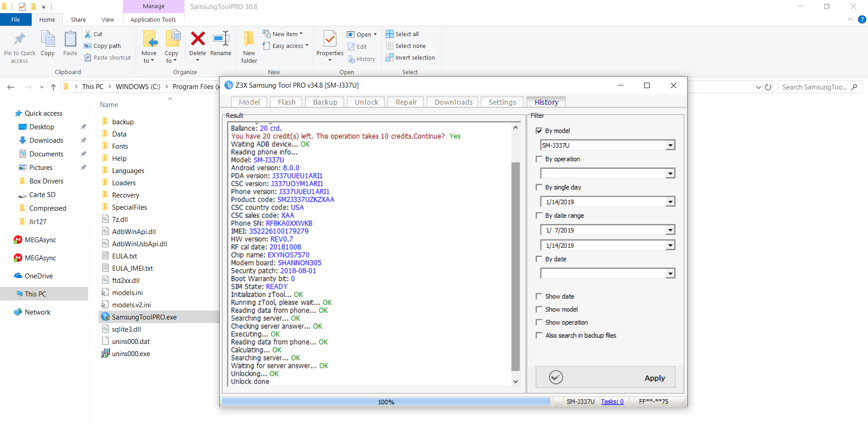Click WINDOWS (C:) in address path

[x=138, y=87]
